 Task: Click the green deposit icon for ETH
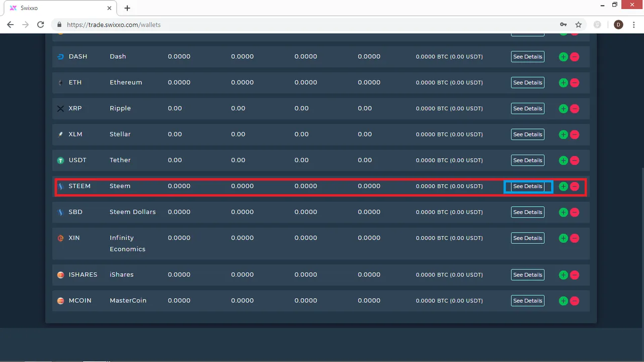coord(563,82)
